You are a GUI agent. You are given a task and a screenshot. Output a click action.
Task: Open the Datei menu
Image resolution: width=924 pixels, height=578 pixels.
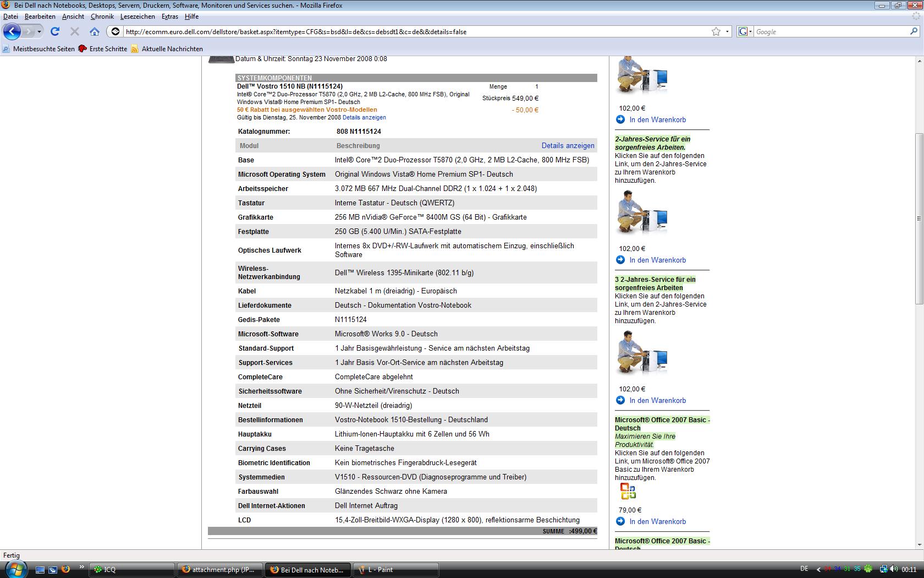pyautogui.click(x=10, y=17)
